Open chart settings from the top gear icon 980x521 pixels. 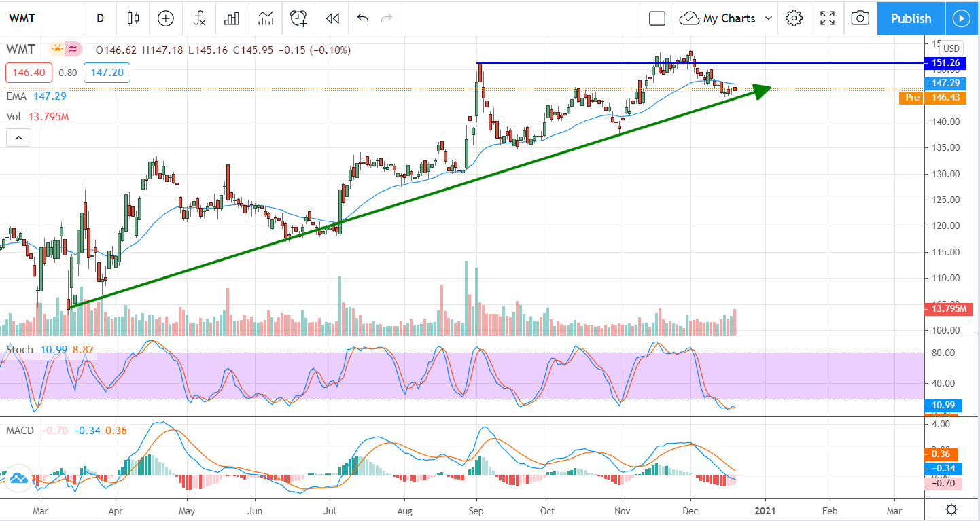(x=794, y=18)
